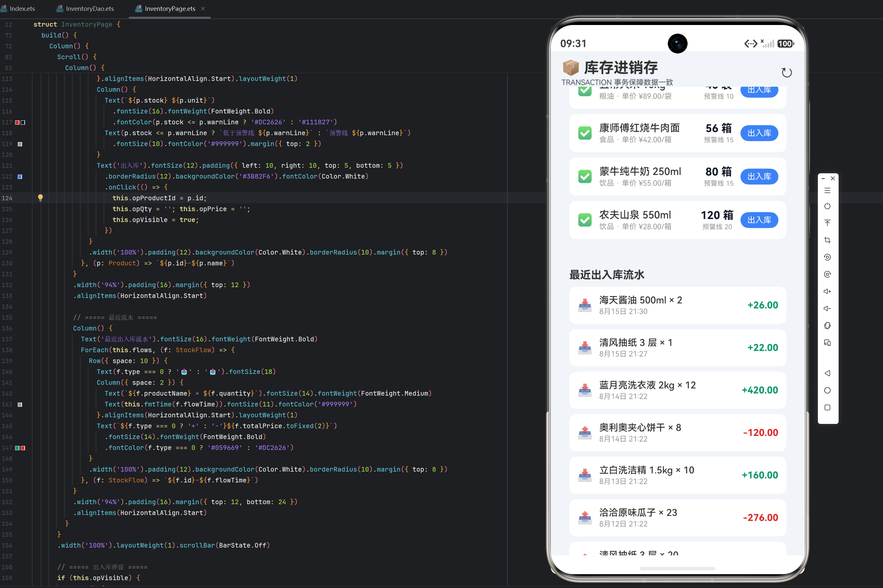The height and width of the screenshot is (588, 883).
Task: Tap the inbound icon for 海天酱油 500ml flow
Action: coord(584,305)
